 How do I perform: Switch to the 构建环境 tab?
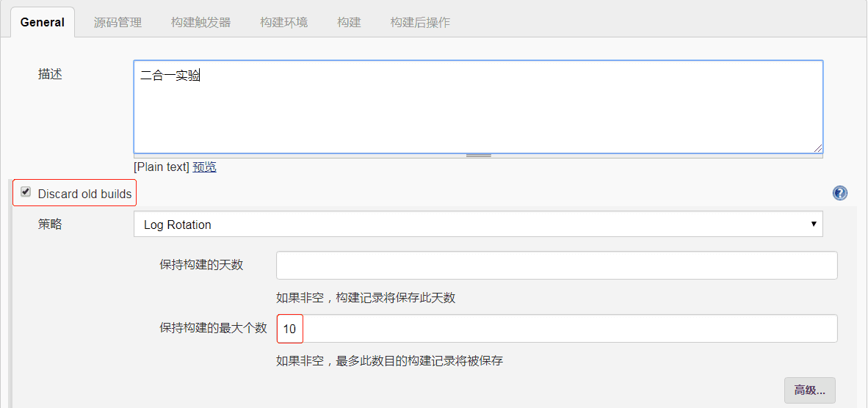pyautogui.click(x=284, y=23)
